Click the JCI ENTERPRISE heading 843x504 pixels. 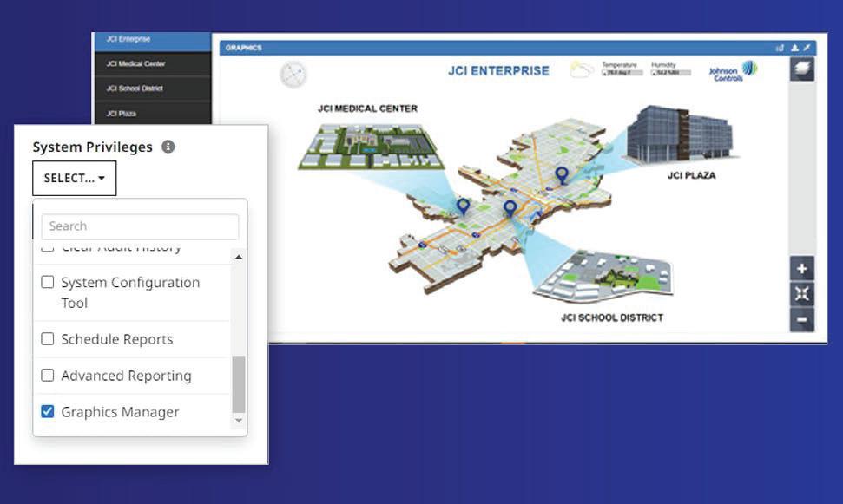(498, 71)
